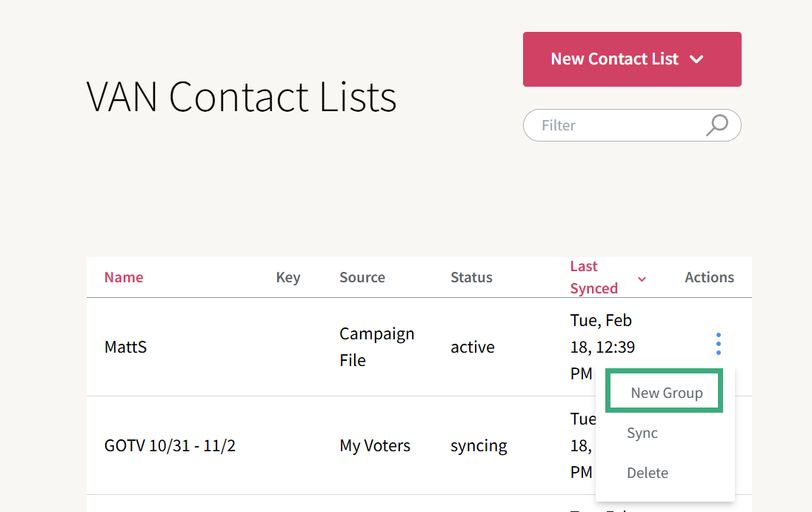Viewport: 812px width, 512px height.
Task: Click the Key column header
Action: coord(288,277)
